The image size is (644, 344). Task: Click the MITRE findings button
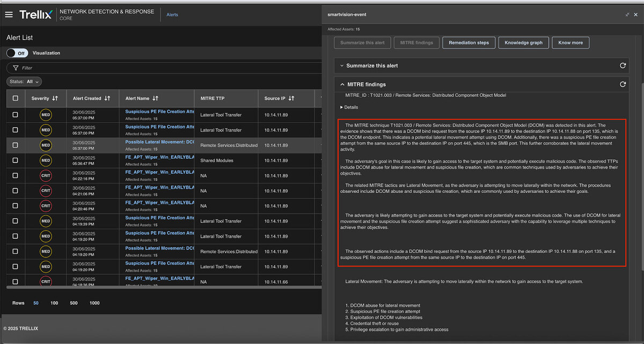pos(416,42)
